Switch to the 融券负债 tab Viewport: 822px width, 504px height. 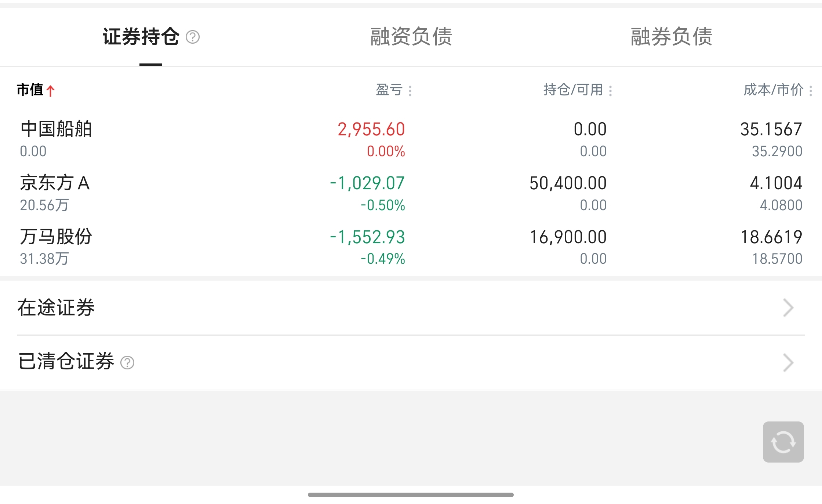pos(672,37)
